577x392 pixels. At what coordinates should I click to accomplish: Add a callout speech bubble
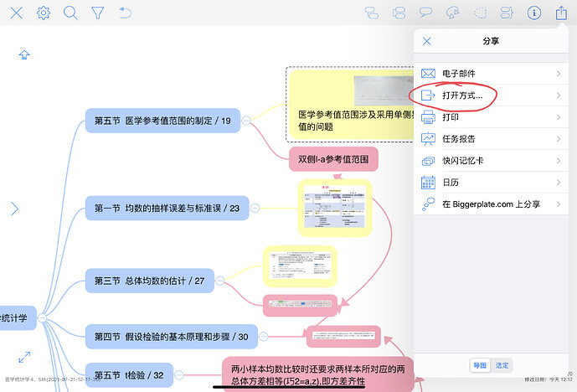pos(425,13)
